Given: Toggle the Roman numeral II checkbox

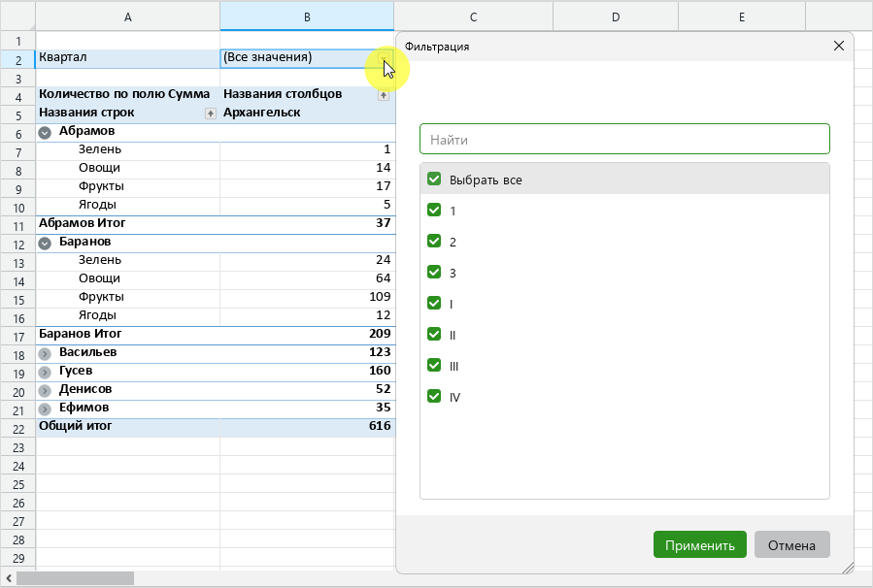Looking at the screenshot, I should coord(434,335).
